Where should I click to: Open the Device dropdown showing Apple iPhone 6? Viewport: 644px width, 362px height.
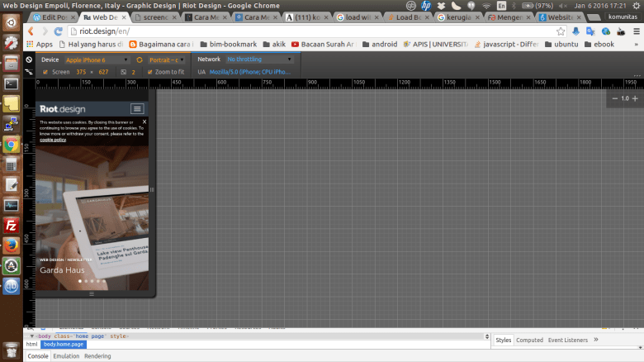pyautogui.click(x=97, y=60)
